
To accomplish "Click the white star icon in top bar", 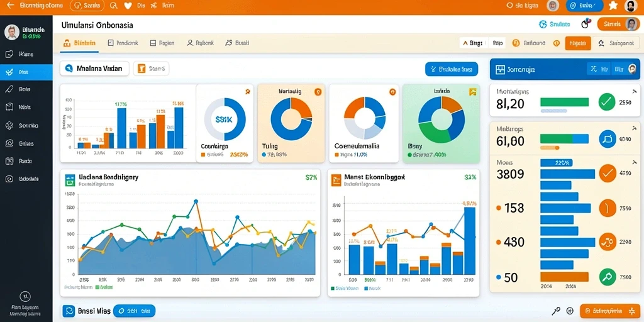I will 613,5.
